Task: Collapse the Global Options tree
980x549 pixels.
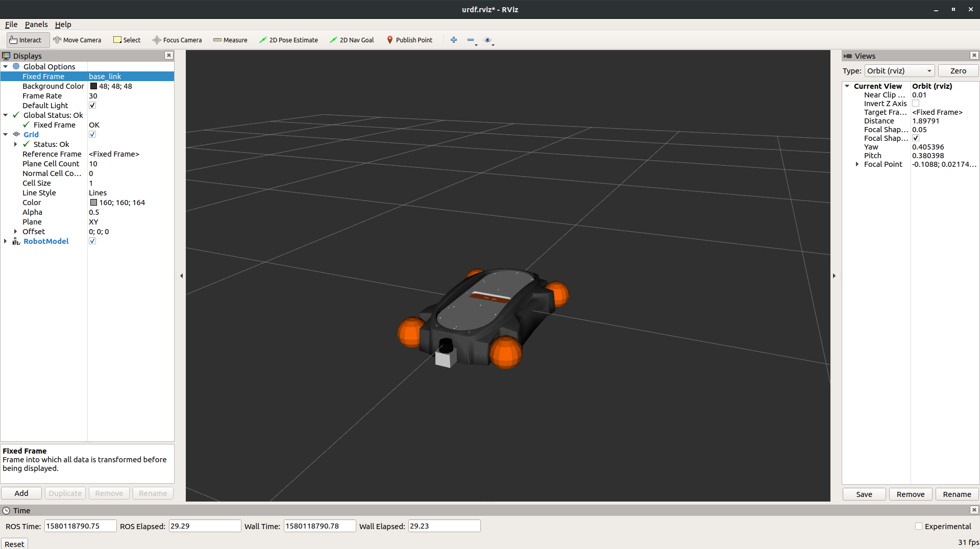Action: coord(6,66)
